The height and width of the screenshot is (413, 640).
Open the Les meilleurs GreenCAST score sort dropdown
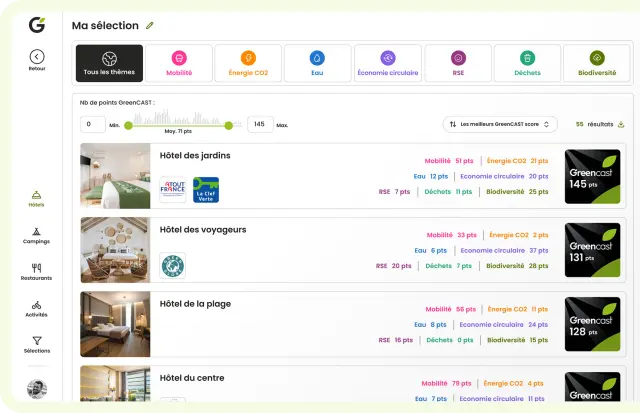[500, 124]
